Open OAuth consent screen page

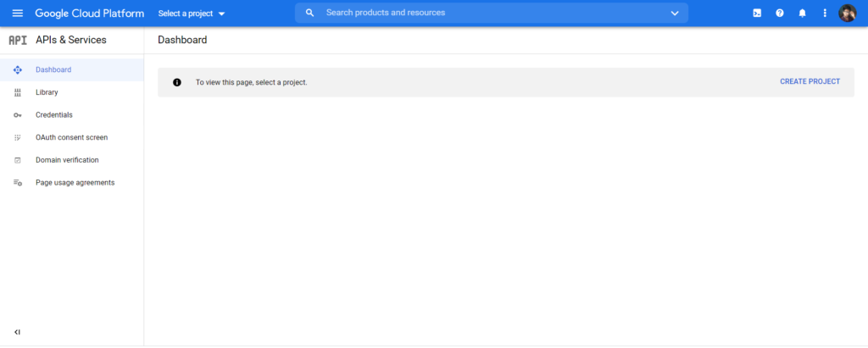72,137
